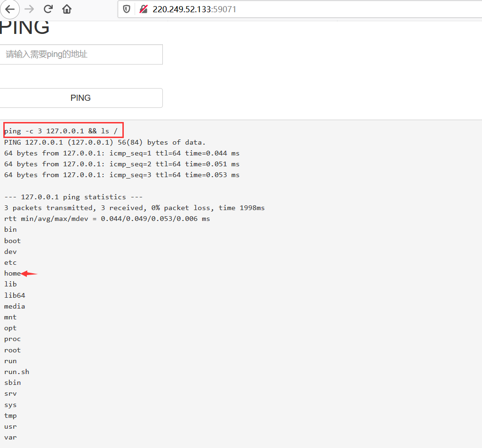Show the insecure connection lock info
Viewport: 482px width, 448px height.
click(x=144, y=9)
